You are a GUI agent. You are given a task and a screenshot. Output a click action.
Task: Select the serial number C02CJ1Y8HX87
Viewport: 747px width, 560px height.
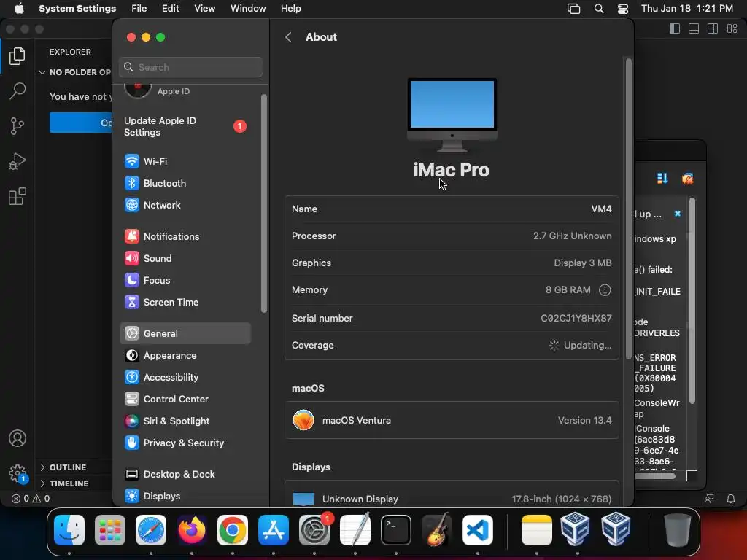(576, 318)
